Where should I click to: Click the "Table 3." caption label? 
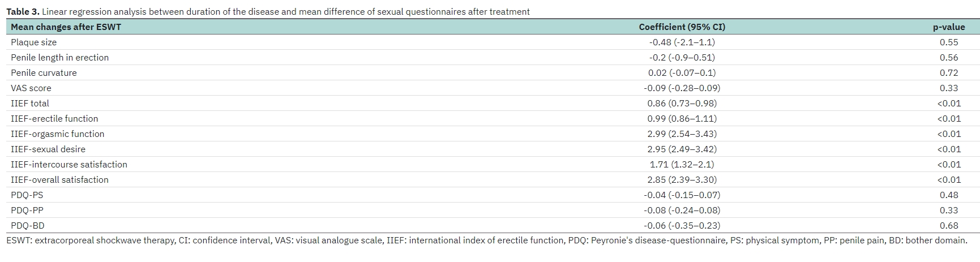point(23,11)
